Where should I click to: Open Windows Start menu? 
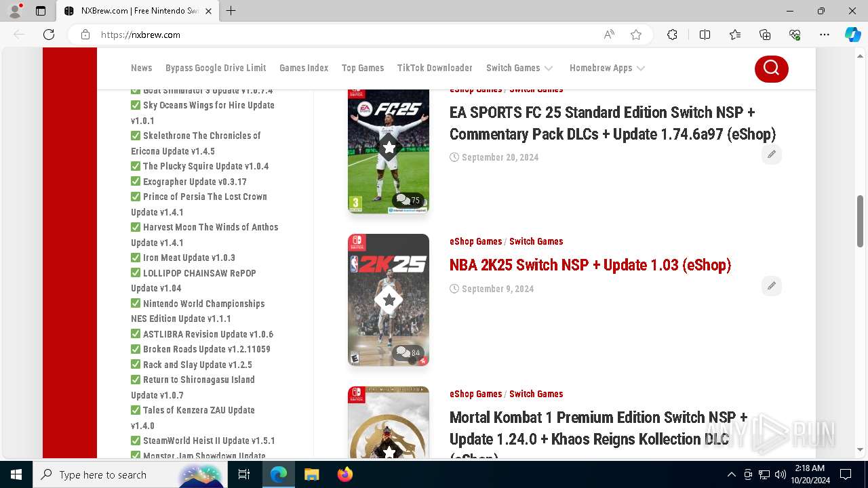pos(16,474)
